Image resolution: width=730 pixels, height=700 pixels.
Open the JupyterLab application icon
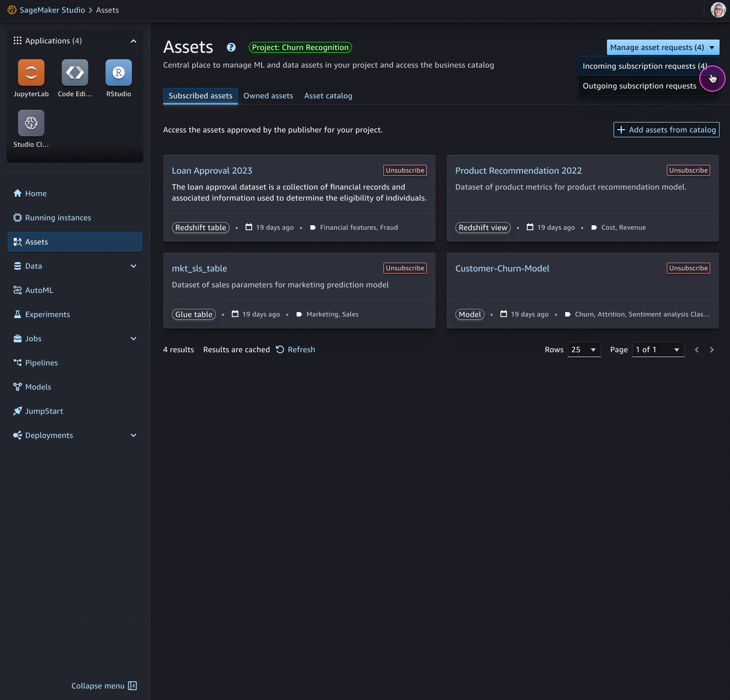point(31,73)
